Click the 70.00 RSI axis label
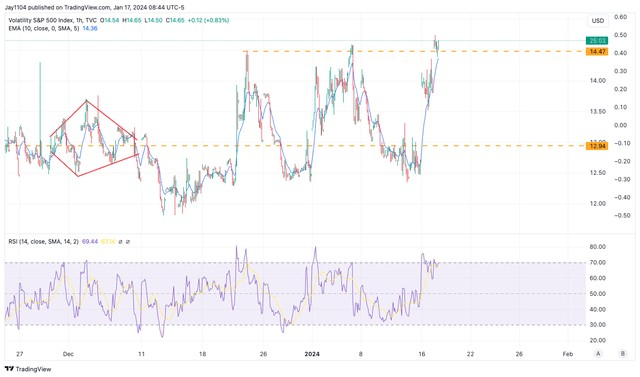The height and width of the screenshot is (377, 640). [598, 262]
